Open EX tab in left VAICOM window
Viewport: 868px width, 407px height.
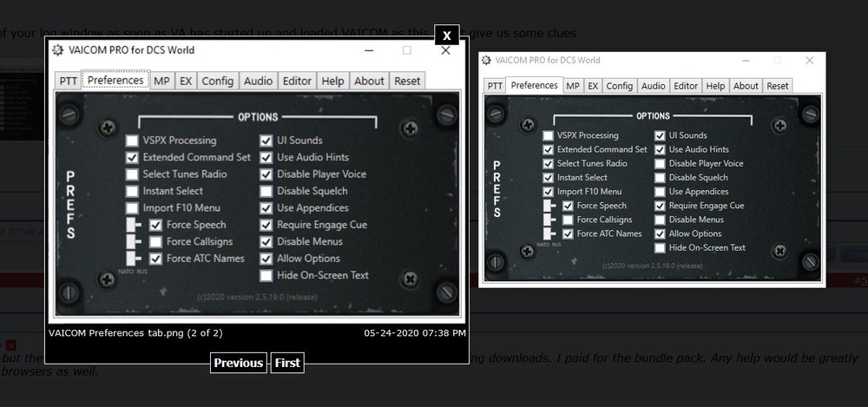tap(186, 81)
